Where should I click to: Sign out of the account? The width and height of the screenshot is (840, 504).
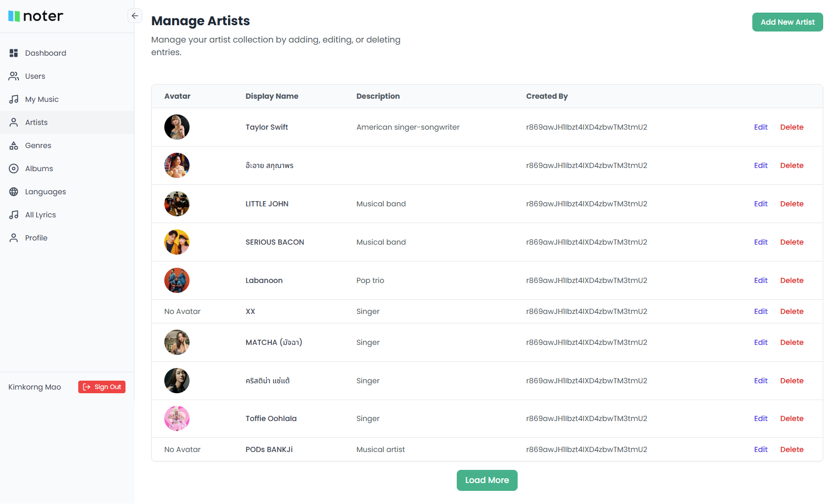tap(102, 387)
